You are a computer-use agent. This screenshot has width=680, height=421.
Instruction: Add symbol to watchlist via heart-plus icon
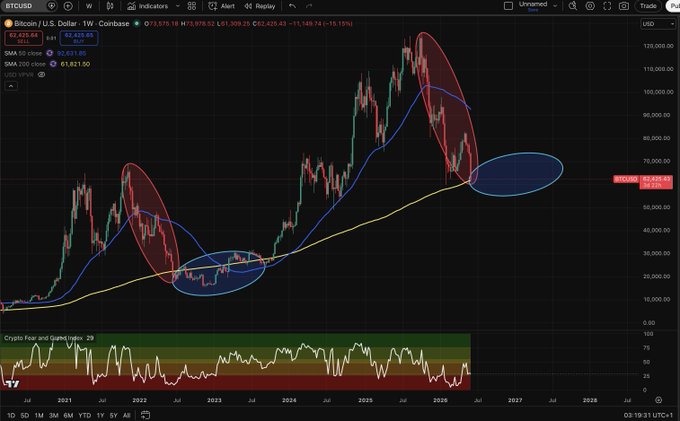pyautogui.click(x=51, y=6)
